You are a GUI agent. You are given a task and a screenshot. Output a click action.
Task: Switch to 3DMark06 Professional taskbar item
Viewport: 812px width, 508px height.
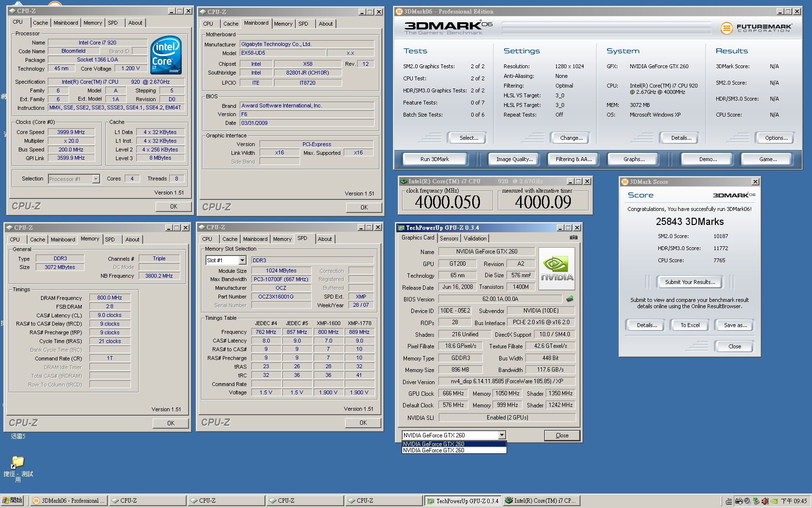click(x=68, y=501)
